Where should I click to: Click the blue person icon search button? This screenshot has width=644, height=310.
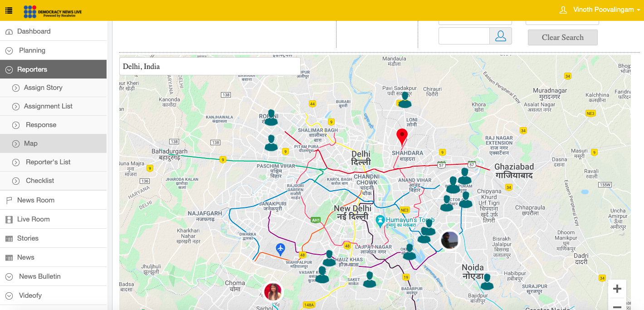pyautogui.click(x=501, y=36)
